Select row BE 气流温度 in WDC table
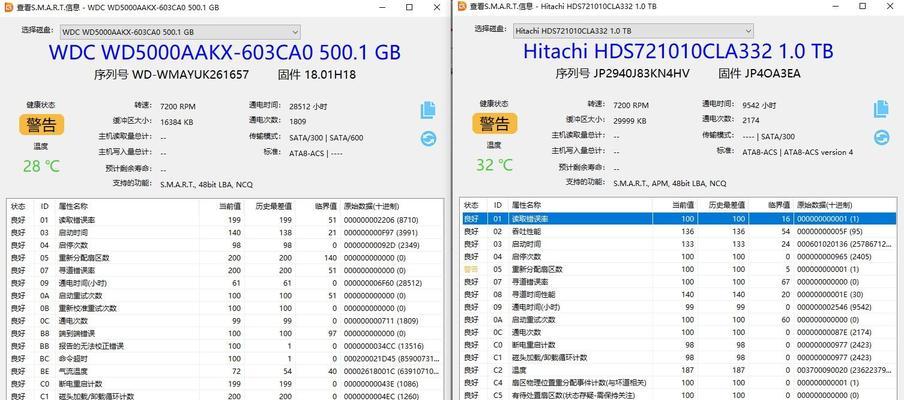904x400 pixels. pyautogui.click(x=225, y=371)
